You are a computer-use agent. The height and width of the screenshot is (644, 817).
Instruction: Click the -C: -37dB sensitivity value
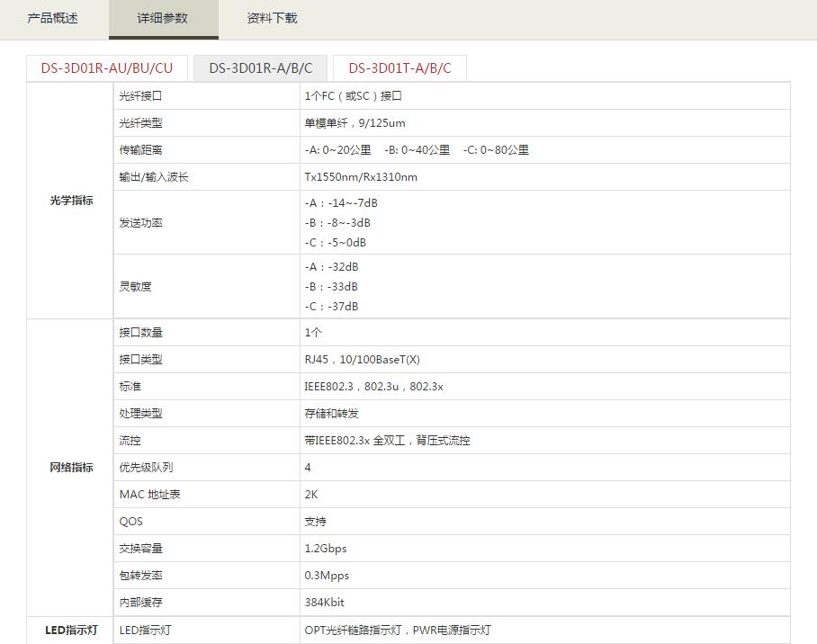click(332, 307)
